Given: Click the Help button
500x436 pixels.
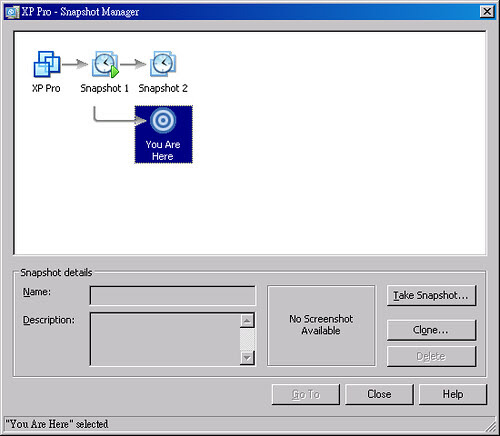Looking at the screenshot, I should click(x=453, y=394).
